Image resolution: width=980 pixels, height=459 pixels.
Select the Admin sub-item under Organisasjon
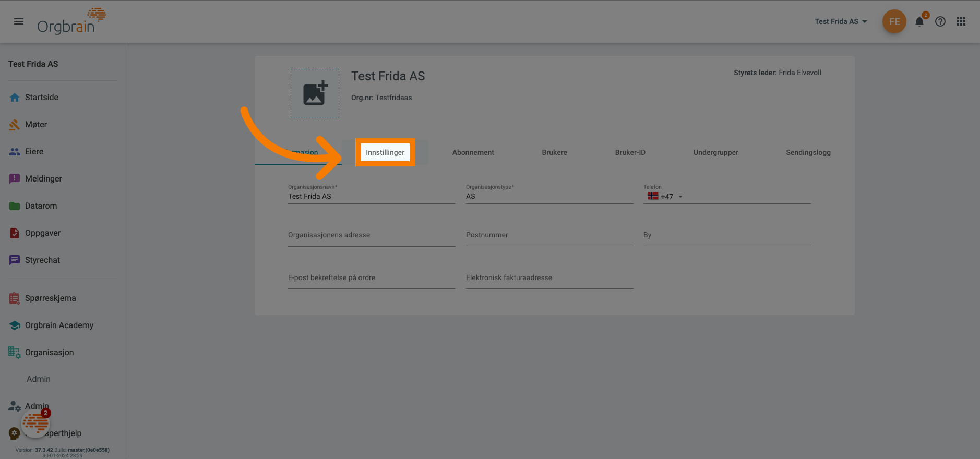tap(39, 379)
